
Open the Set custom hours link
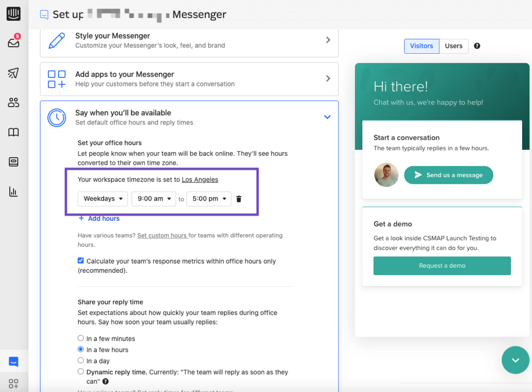pyautogui.click(x=162, y=235)
